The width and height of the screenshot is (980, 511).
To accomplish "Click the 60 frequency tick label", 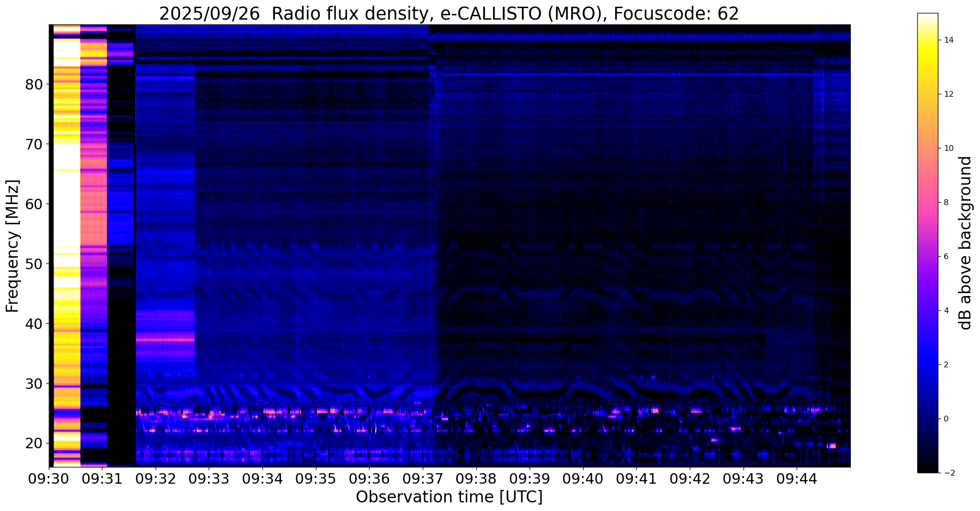I will click(34, 204).
